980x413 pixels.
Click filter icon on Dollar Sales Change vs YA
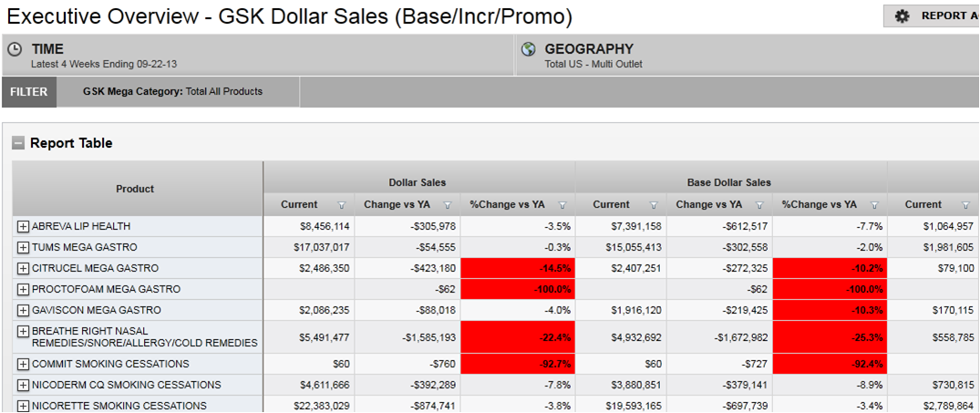[x=448, y=205]
